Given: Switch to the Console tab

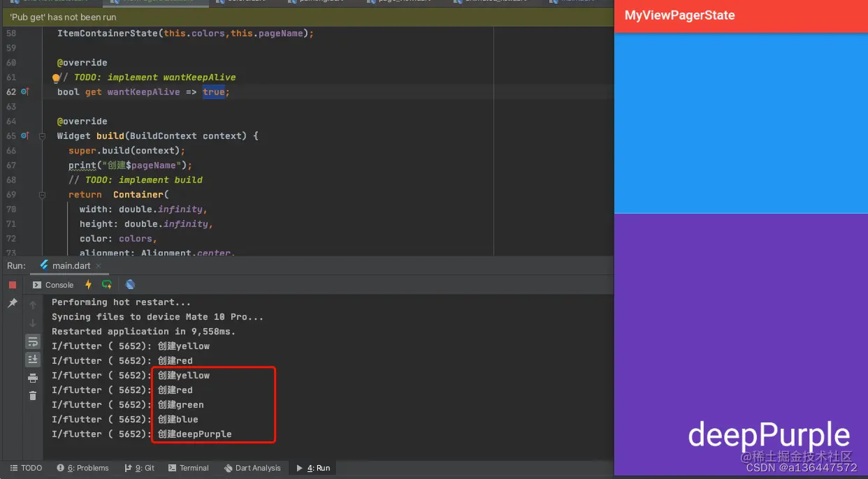Looking at the screenshot, I should pyautogui.click(x=53, y=285).
